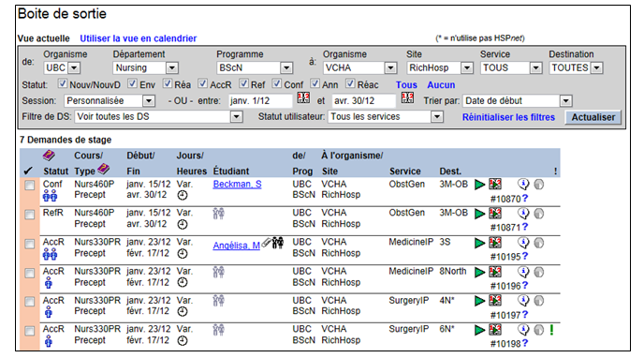Click '8North' destination cell
Screen dimensions: 644x358
[x=453, y=271]
